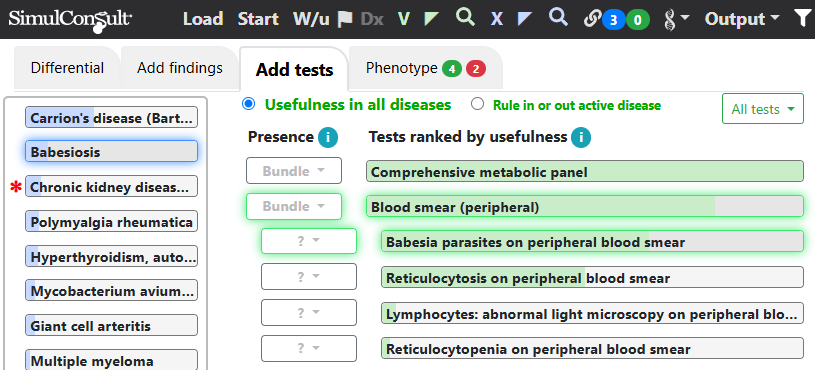Expand the Output menu dropdown

[742, 19]
